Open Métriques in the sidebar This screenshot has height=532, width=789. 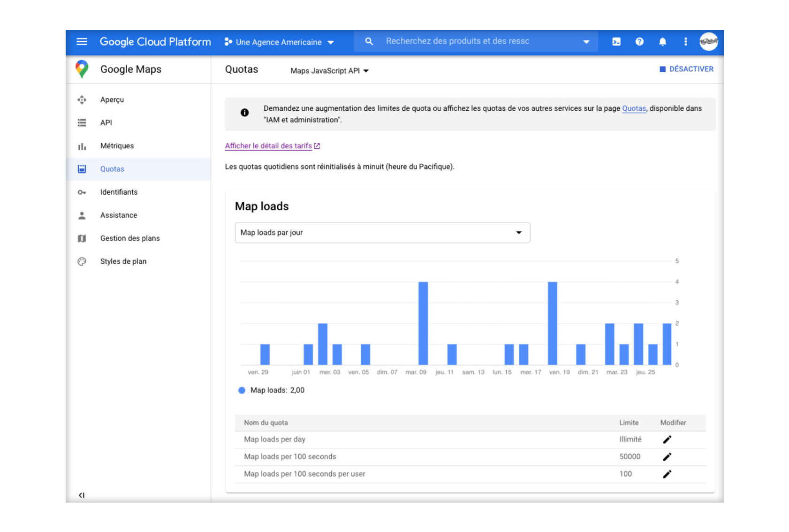coord(117,146)
